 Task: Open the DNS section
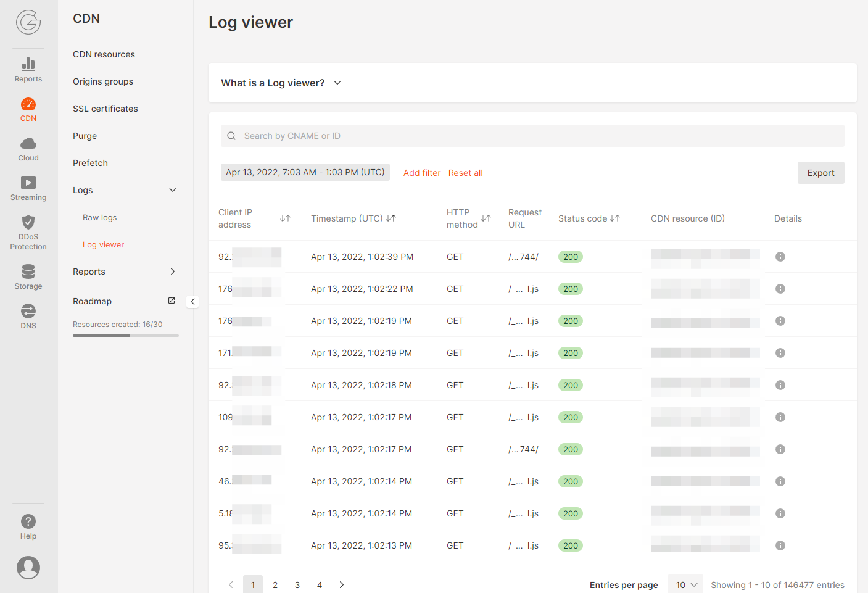coord(28,316)
